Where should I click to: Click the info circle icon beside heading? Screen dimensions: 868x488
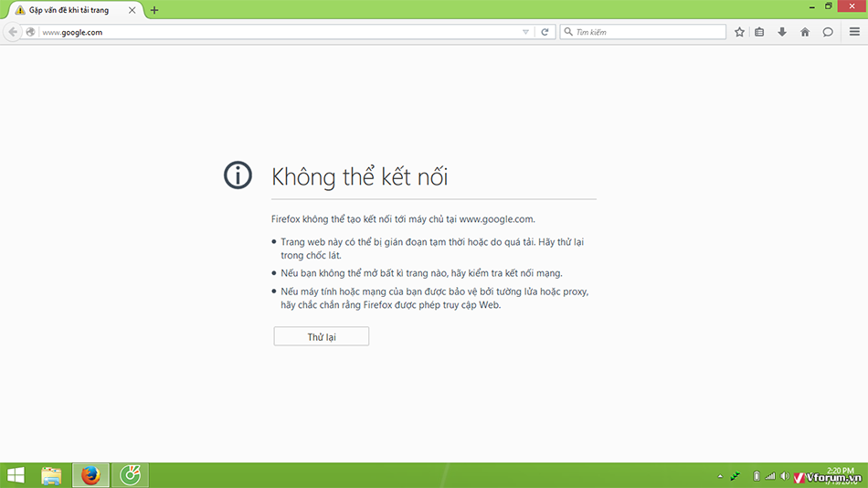coord(238,175)
